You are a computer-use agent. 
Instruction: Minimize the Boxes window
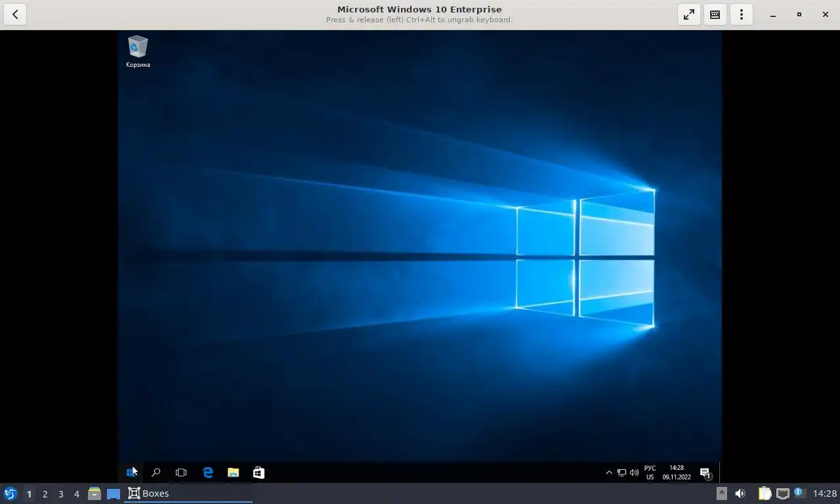(x=773, y=14)
